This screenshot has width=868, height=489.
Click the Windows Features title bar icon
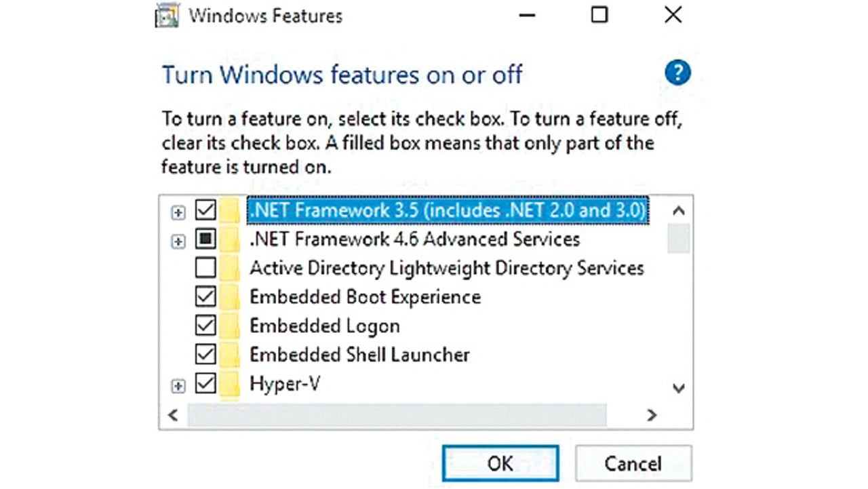[x=167, y=16]
